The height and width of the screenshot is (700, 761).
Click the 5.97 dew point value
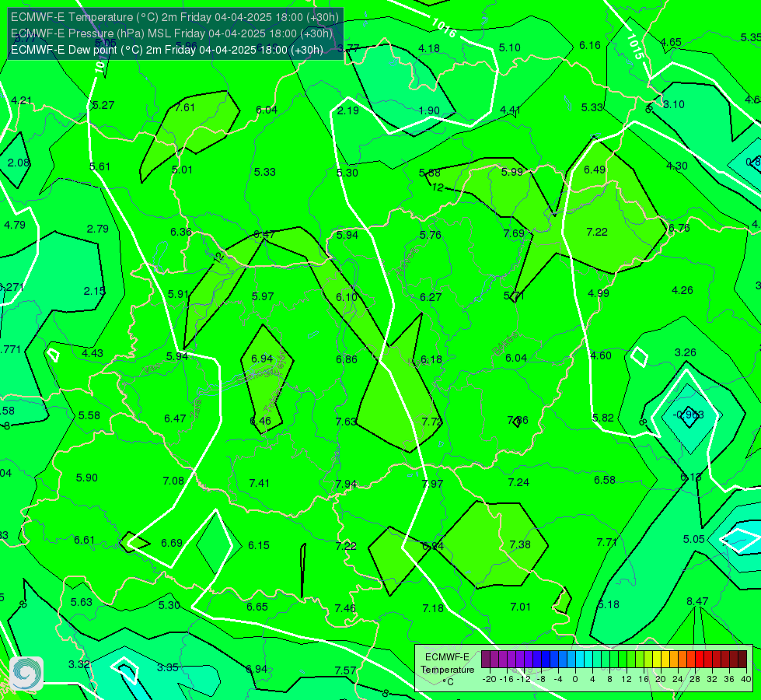[263, 296]
